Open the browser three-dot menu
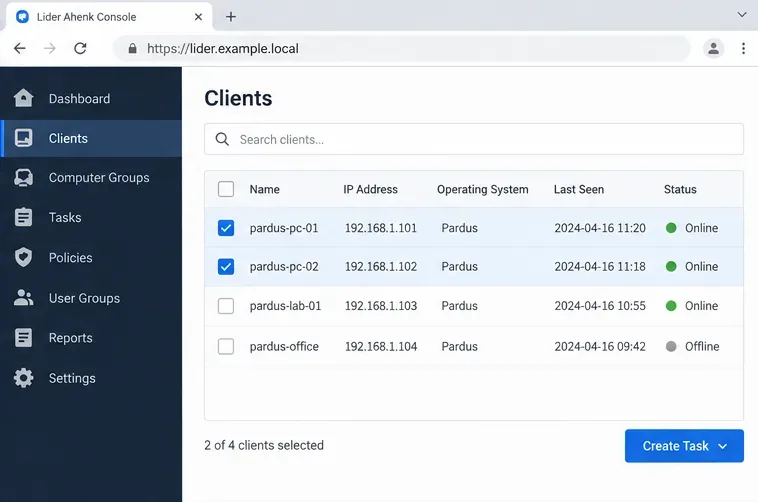Viewport: 758px width, 502px height. (743, 48)
